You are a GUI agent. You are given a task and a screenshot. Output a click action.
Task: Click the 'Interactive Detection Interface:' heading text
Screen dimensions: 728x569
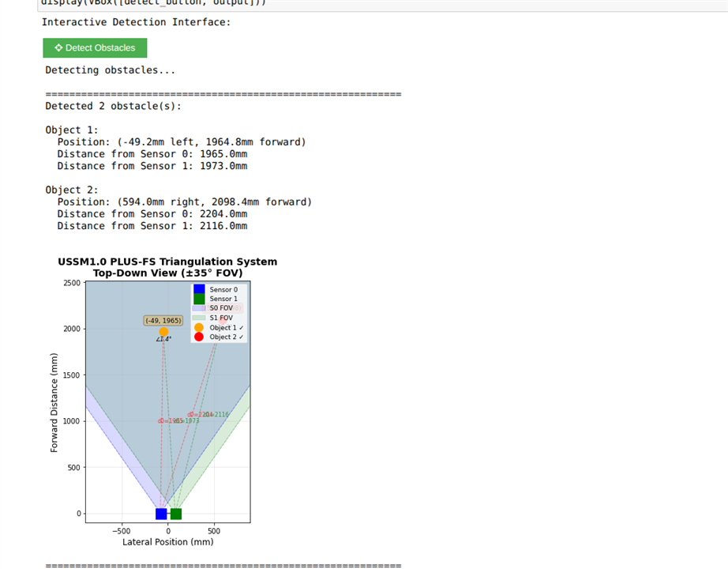136,22
